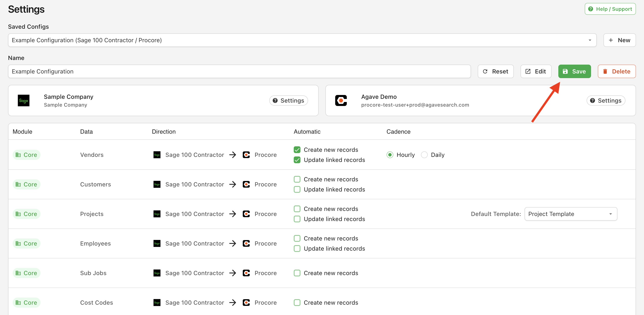Click the Name input field
Image resolution: width=644 pixels, height=315 pixels.
pyautogui.click(x=239, y=71)
